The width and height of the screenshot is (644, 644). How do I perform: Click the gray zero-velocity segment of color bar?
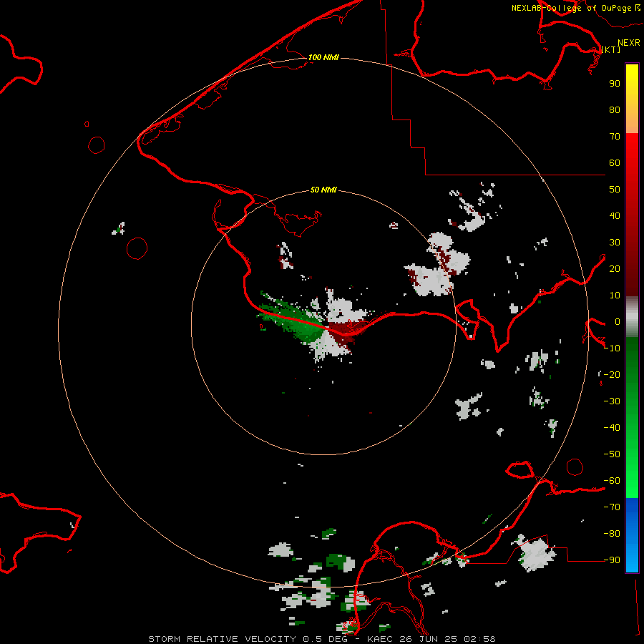pyautogui.click(x=632, y=317)
